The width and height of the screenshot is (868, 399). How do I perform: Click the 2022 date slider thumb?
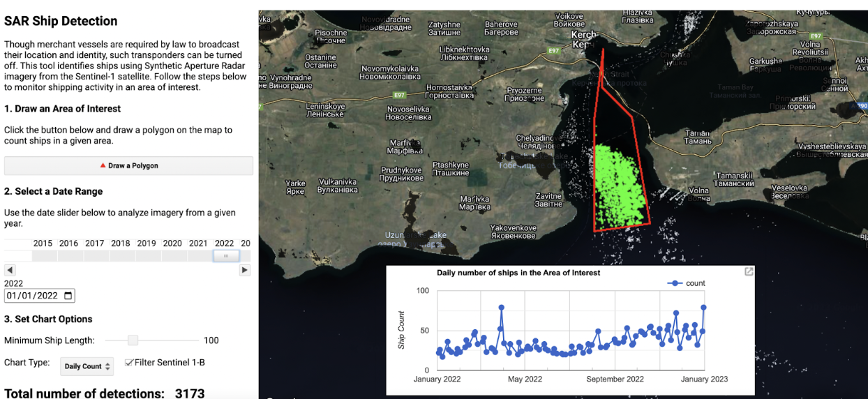(226, 256)
